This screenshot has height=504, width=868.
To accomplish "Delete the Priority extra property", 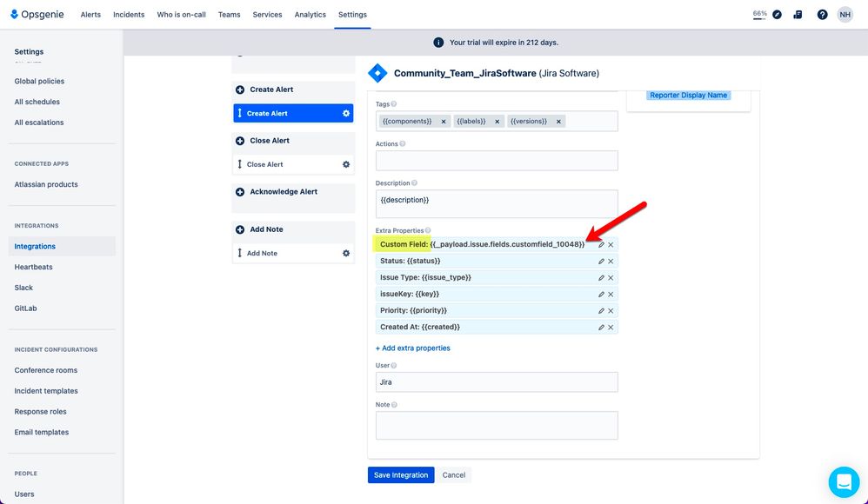I will click(x=611, y=311).
